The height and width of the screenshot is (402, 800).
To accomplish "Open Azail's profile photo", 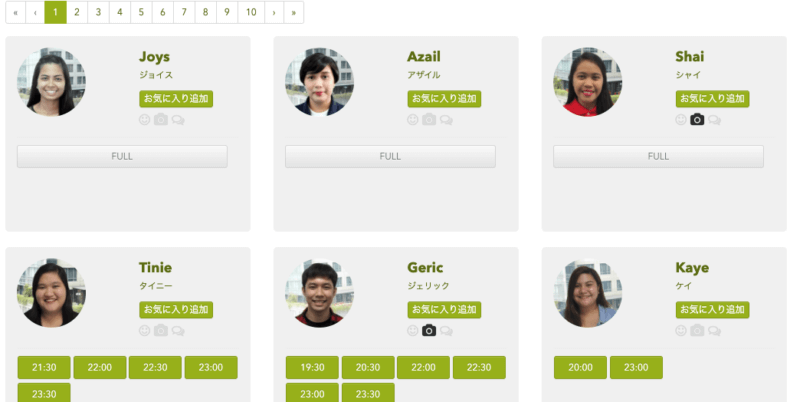I will pyautogui.click(x=319, y=82).
